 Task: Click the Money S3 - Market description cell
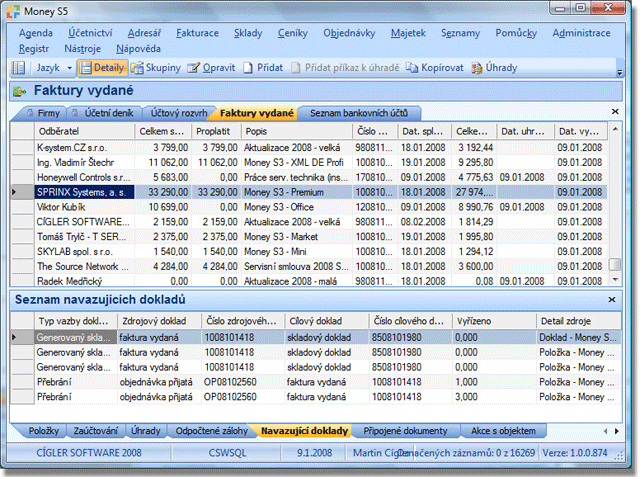pyautogui.click(x=297, y=237)
